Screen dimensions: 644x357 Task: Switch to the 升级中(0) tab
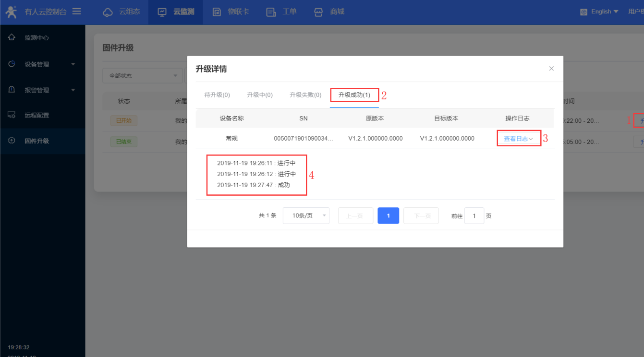[260, 95]
